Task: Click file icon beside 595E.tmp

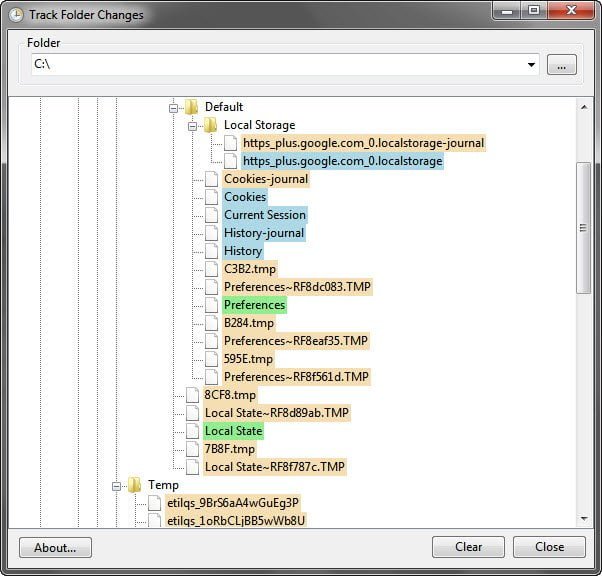Action: (x=212, y=359)
